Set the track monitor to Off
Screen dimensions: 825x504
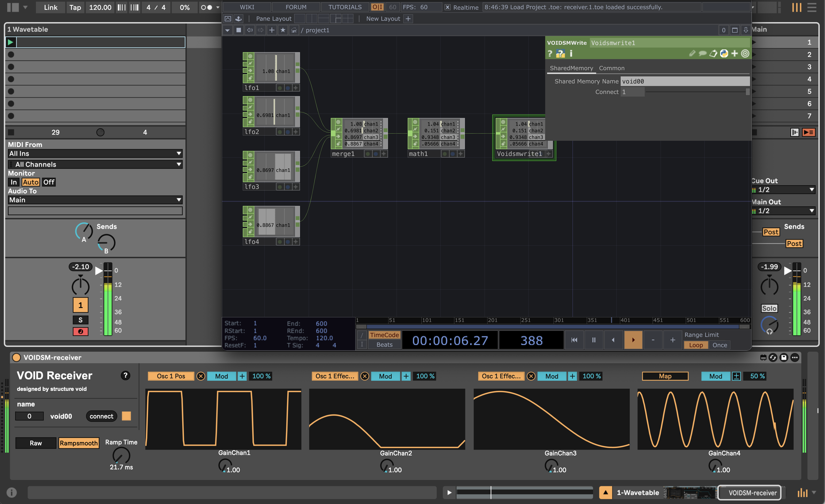pyautogui.click(x=49, y=182)
